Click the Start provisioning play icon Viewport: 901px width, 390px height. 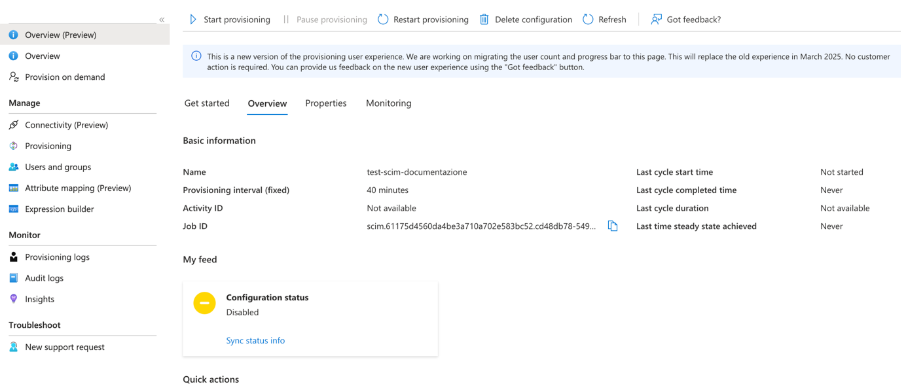[193, 20]
